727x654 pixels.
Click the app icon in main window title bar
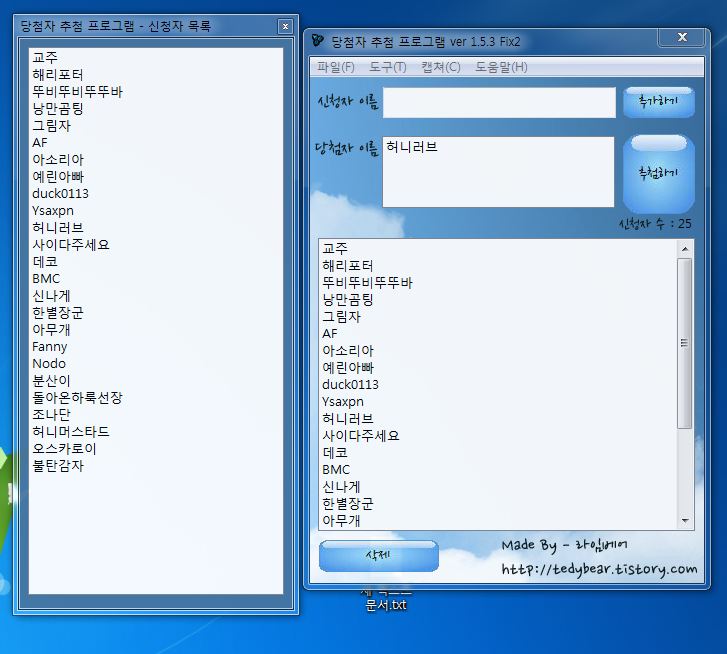(318, 41)
